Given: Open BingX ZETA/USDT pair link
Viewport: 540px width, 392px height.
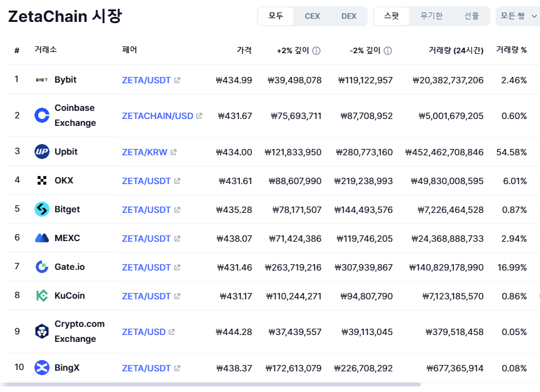Looking at the screenshot, I should pyautogui.click(x=146, y=368).
